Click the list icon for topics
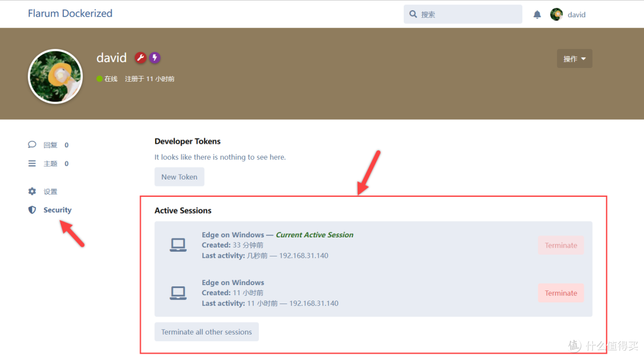Screen dimensions: 644x359 pos(32,163)
